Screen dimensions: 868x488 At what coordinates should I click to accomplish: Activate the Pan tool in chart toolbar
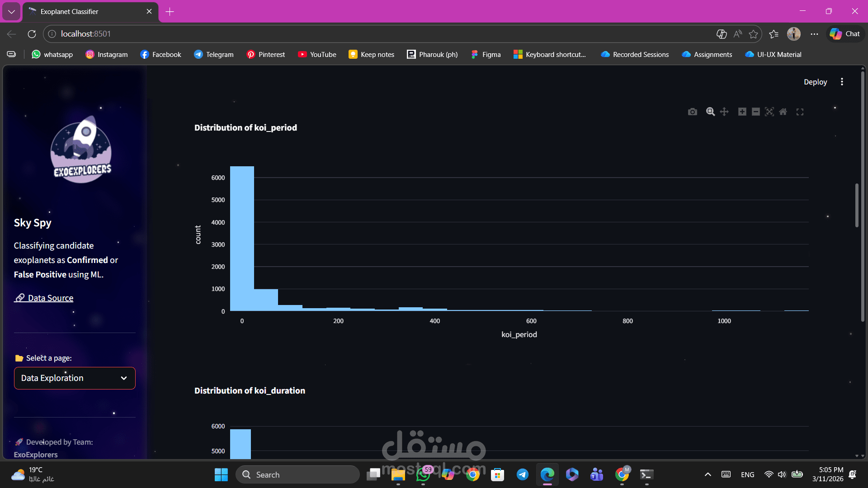(724, 112)
